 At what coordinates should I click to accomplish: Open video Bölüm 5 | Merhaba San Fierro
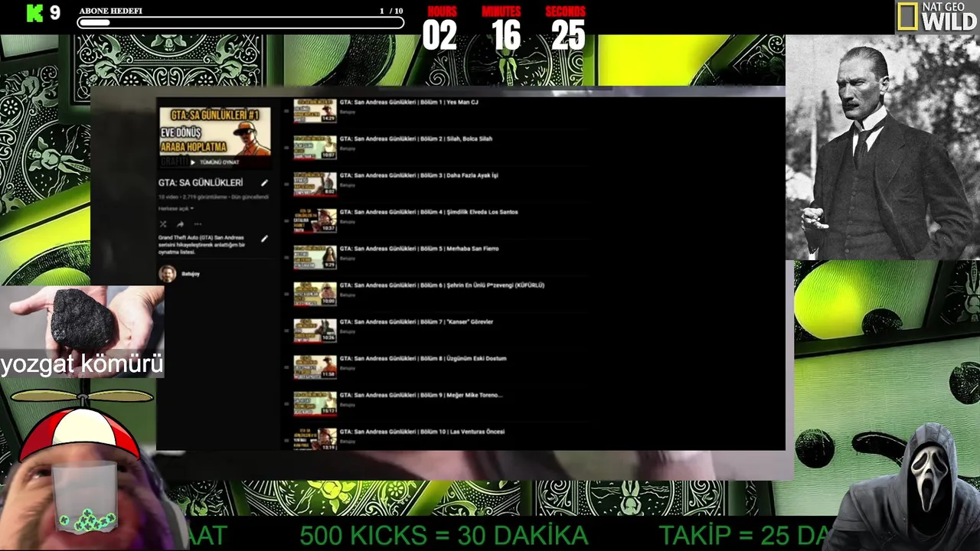419,249
